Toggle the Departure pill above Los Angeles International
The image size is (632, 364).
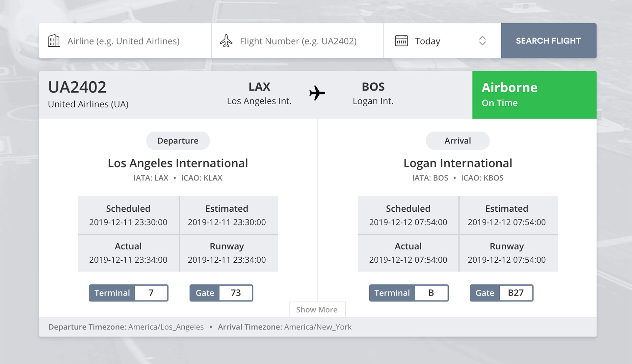(178, 141)
